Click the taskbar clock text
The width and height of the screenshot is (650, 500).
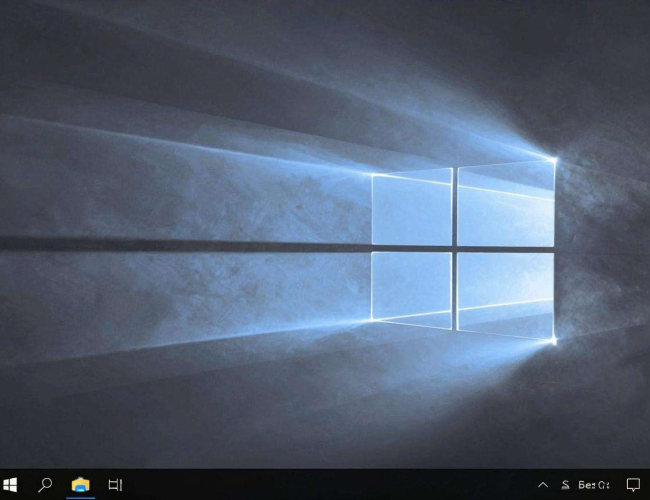594,485
